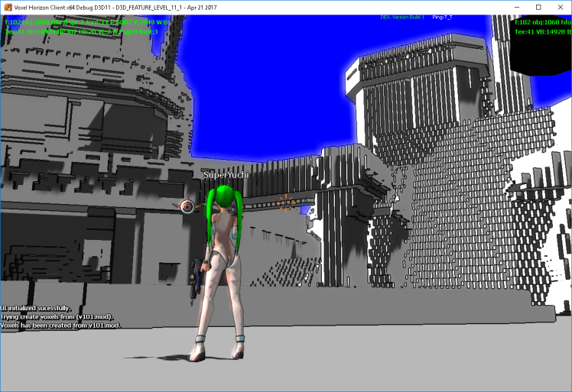Click the orange targeting crosshair reticle

(x=286, y=202)
